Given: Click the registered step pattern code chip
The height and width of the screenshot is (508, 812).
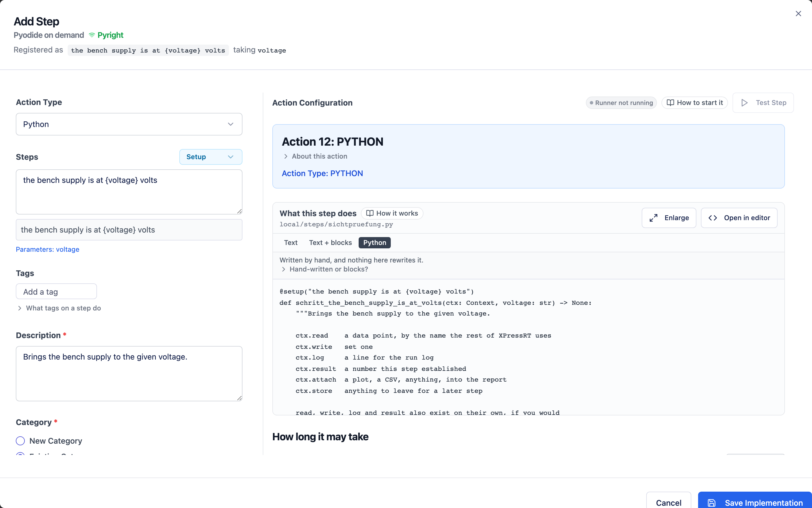Looking at the screenshot, I should tap(148, 51).
